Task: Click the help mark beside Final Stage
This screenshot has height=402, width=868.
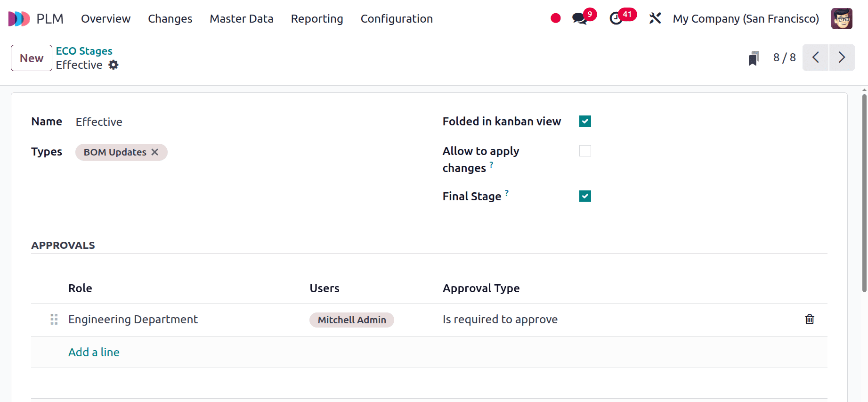Action: 507,193
